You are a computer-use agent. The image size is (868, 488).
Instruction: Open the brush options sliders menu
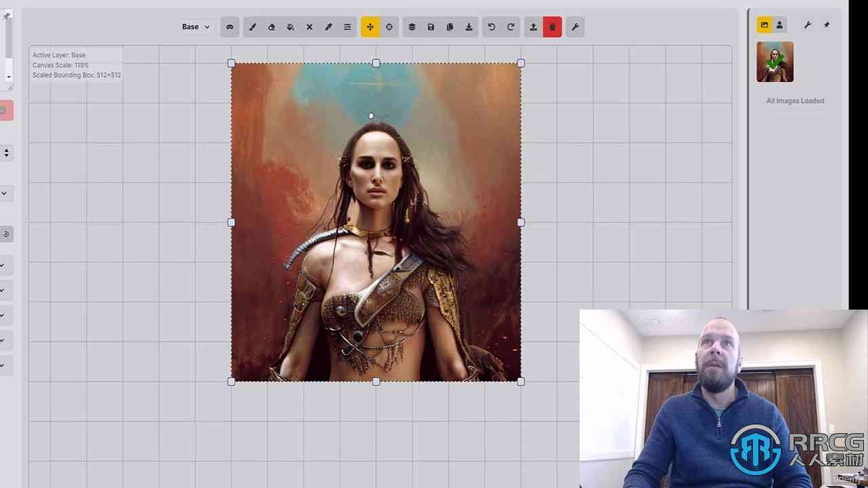tap(347, 27)
